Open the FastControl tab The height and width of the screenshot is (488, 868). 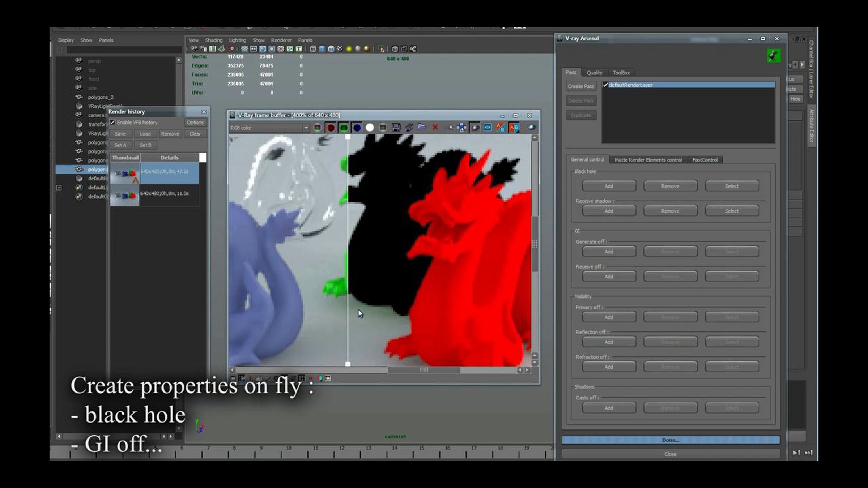(705, 160)
